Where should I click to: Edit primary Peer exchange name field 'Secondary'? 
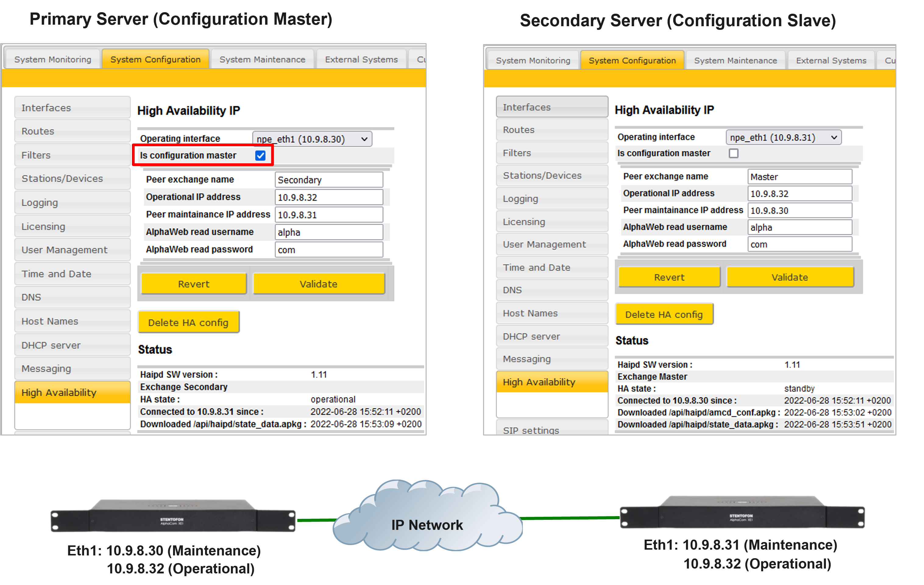pyautogui.click(x=328, y=180)
